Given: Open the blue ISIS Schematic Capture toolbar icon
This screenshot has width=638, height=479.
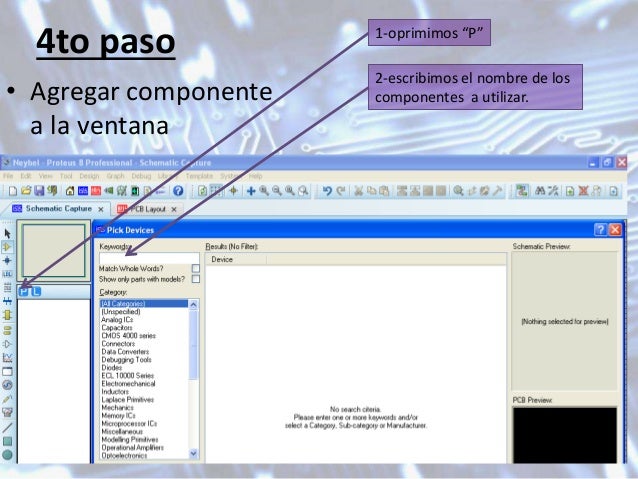Looking at the screenshot, I should point(83,191).
